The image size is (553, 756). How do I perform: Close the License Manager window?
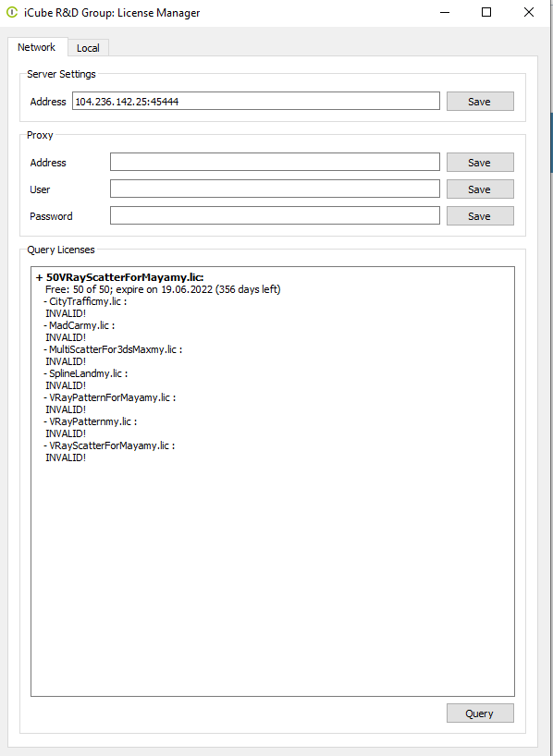click(529, 12)
